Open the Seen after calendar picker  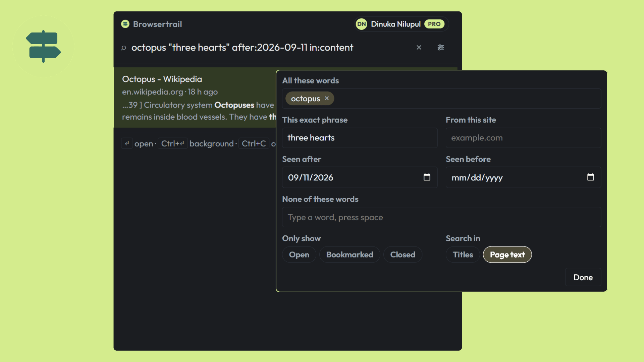(x=427, y=177)
